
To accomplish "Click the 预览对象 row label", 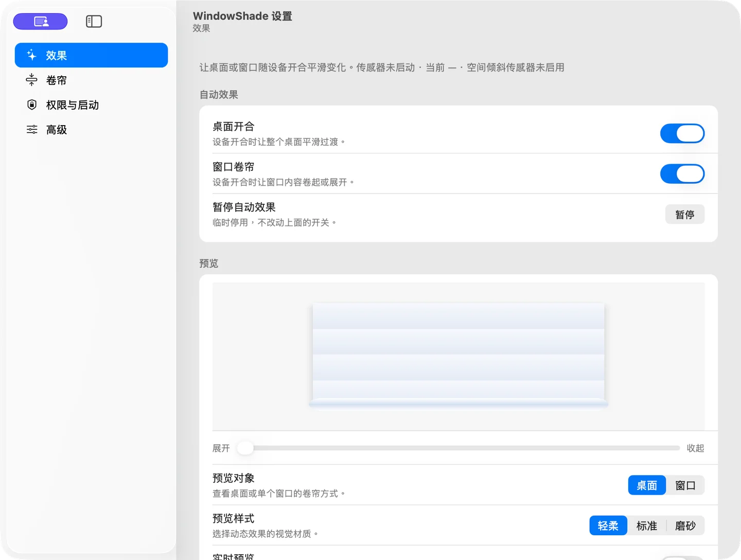I will pos(234,478).
